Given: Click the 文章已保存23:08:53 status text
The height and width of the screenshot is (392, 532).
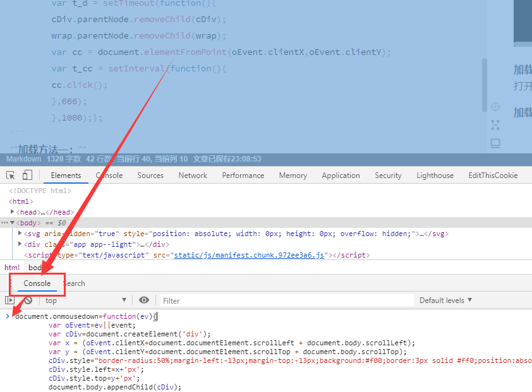Looking at the screenshot, I should tap(227, 159).
